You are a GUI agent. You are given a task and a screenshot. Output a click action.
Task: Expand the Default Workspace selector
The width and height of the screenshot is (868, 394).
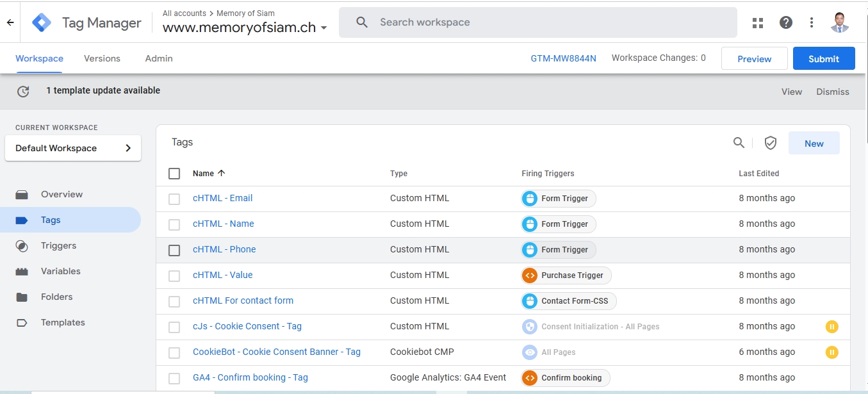[x=73, y=148]
